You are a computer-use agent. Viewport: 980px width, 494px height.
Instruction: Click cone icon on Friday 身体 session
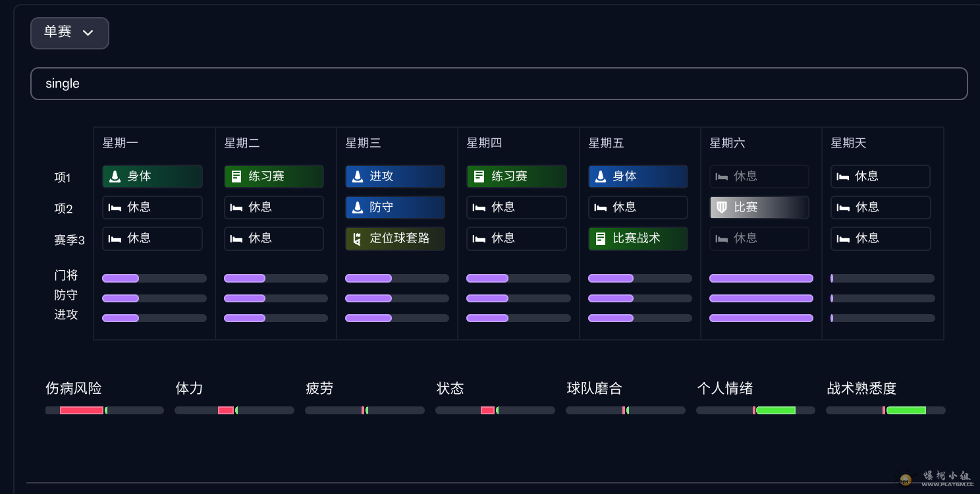point(601,177)
